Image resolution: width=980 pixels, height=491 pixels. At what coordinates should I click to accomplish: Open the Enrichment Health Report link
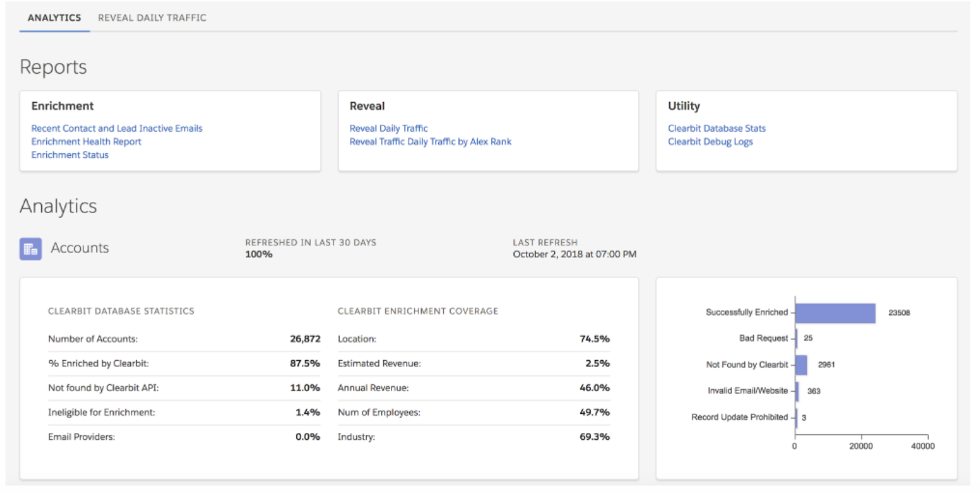point(86,141)
